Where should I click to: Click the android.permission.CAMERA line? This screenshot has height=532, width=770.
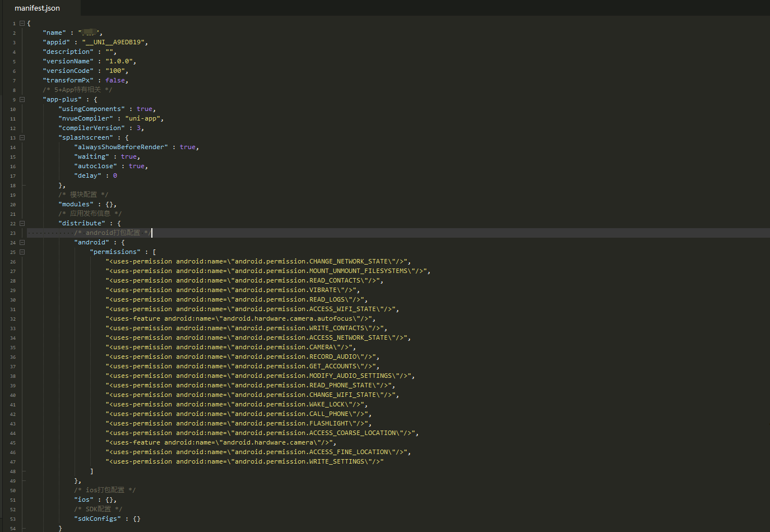(x=231, y=347)
